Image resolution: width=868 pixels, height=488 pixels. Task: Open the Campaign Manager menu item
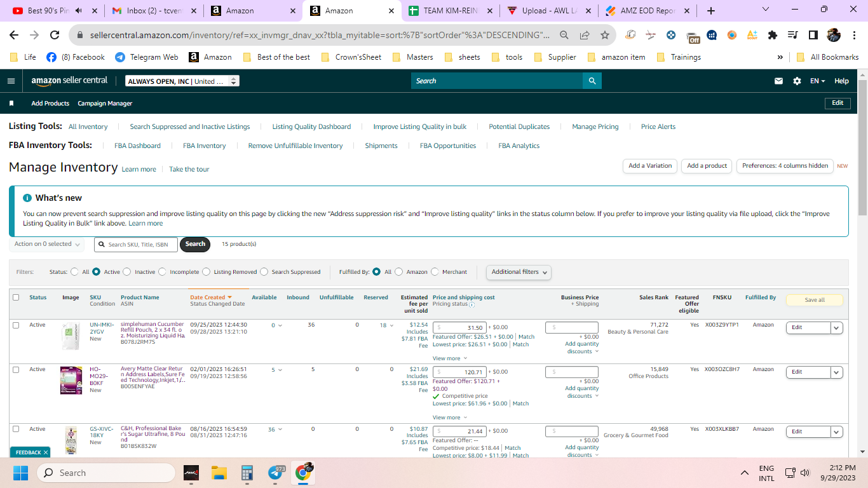click(x=105, y=103)
